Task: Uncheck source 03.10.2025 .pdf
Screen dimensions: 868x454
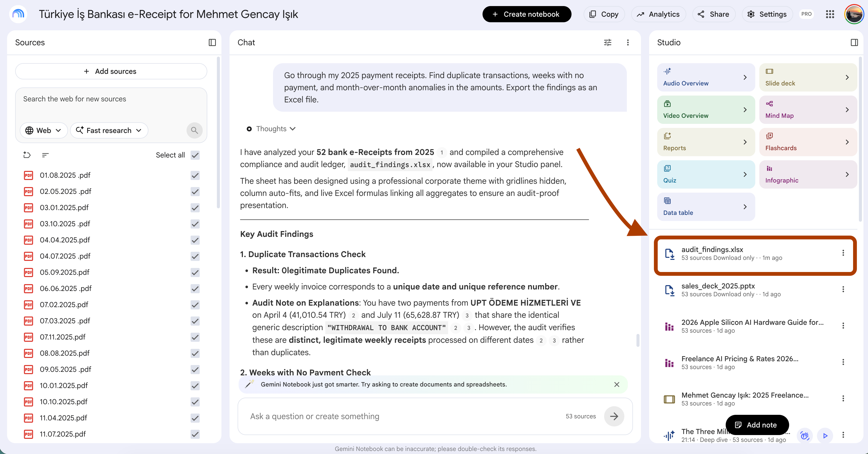Action: click(195, 224)
